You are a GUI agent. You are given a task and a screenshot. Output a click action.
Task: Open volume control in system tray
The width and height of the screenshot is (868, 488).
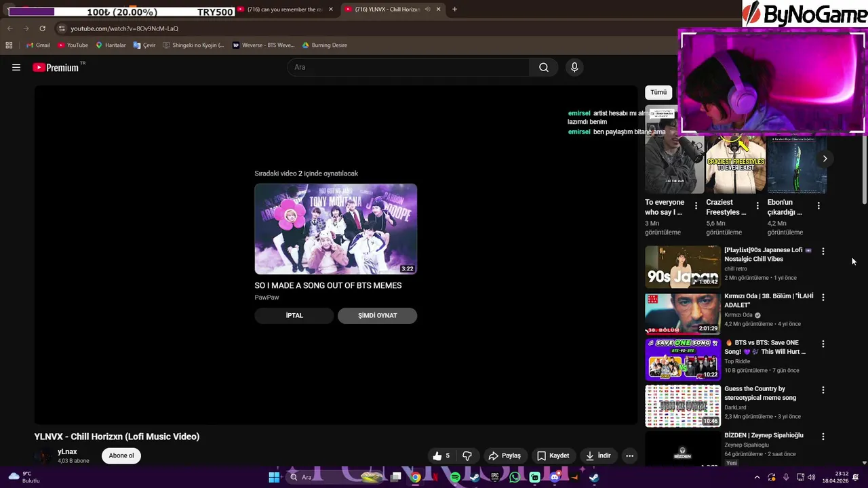(x=811, y=477)
